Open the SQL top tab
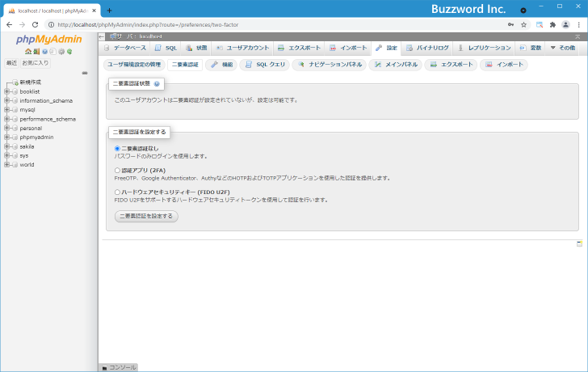This screenshot has height=372, width=588. (x=166, y=48)
